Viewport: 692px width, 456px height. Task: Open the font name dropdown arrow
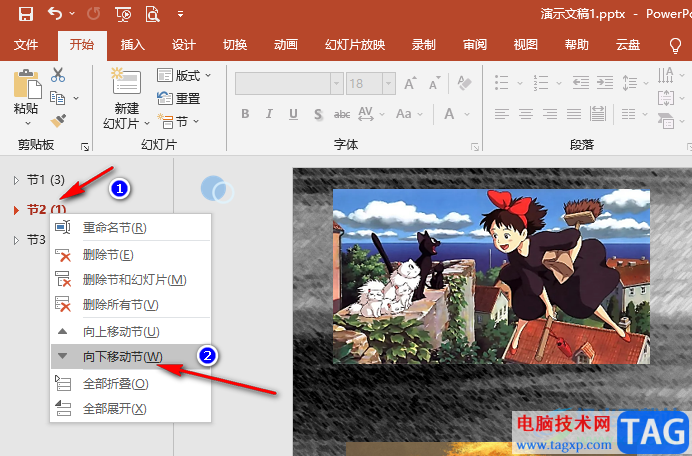click(337, 83)
